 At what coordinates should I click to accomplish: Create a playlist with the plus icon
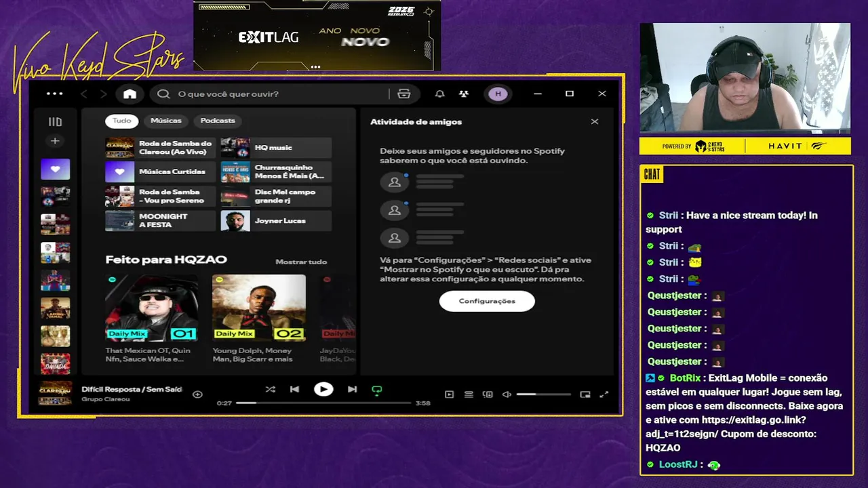coord(55,141)
